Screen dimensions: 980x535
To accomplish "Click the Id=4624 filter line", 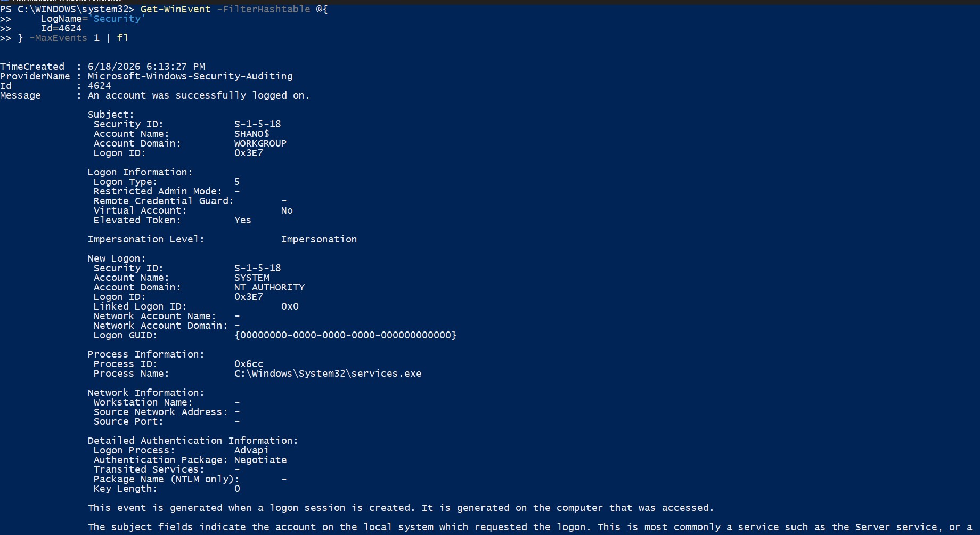I will coord(61,28).
